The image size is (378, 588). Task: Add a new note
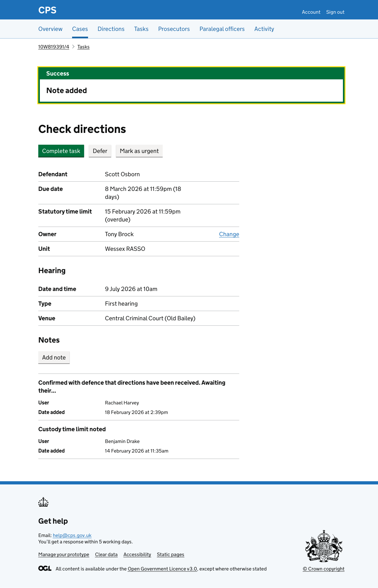(x=54, y=358)
